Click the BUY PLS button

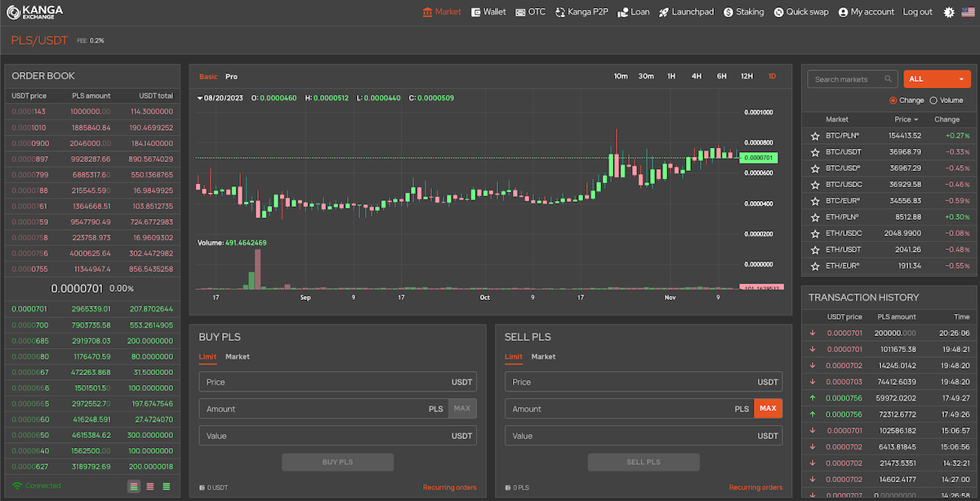[338, 462]
